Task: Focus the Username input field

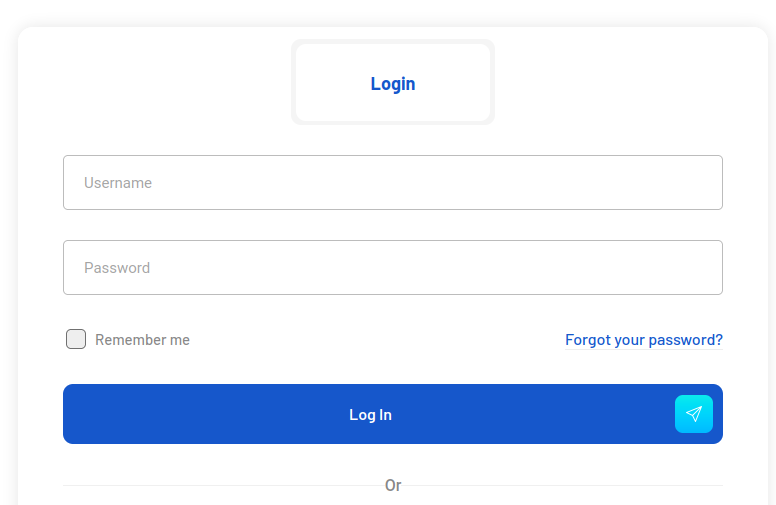Action: click(x=392, y=183)
